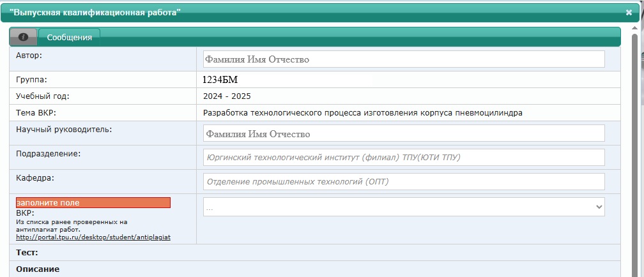This screenshot has height=277, width=644.
Task: Click the Тест: section heading
Action: (x=27, y=253)
